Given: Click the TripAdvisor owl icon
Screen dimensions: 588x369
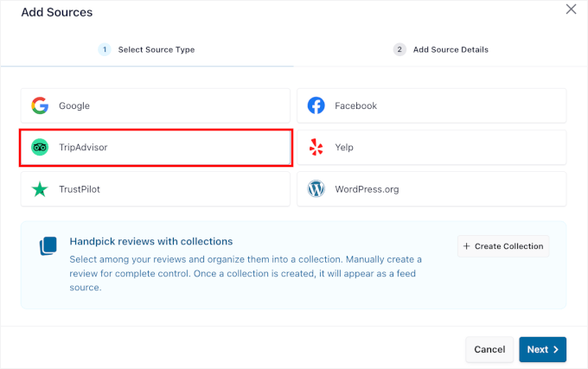Looking at the screenshot, I should (x=40, y=148).
